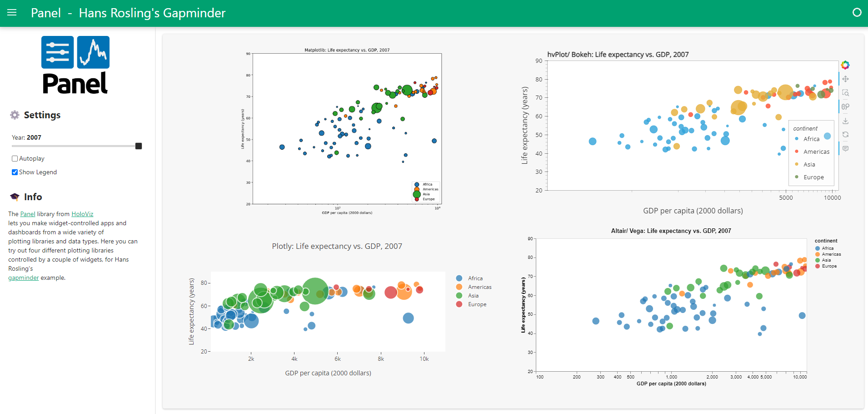Click the Plotly x-axis tick '10k'
The width and height of the screenshot is (868, 414).
tap(424, 359)
